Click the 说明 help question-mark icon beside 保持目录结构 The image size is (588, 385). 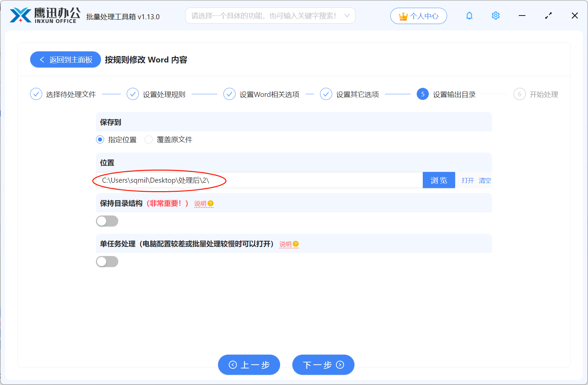[211, 203]
